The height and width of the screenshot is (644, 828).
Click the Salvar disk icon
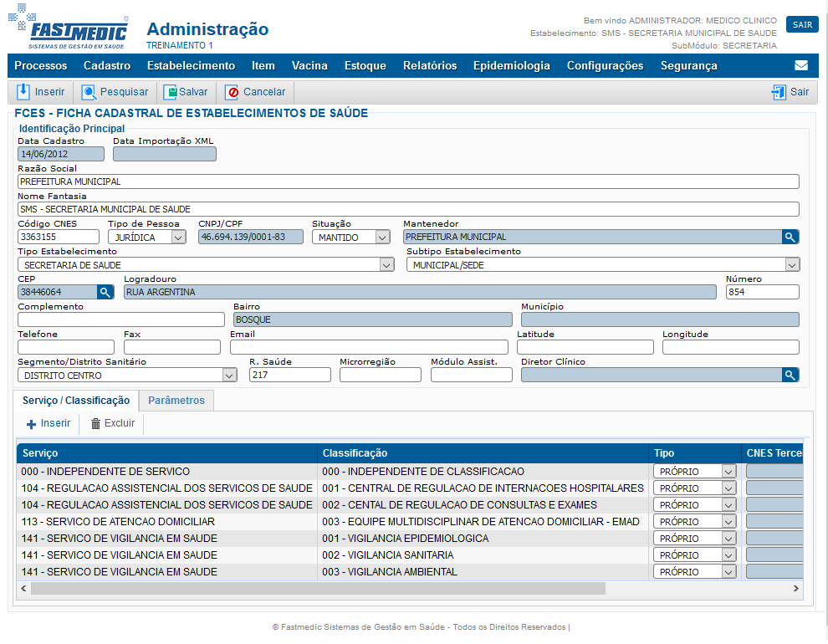pos(170,92)
